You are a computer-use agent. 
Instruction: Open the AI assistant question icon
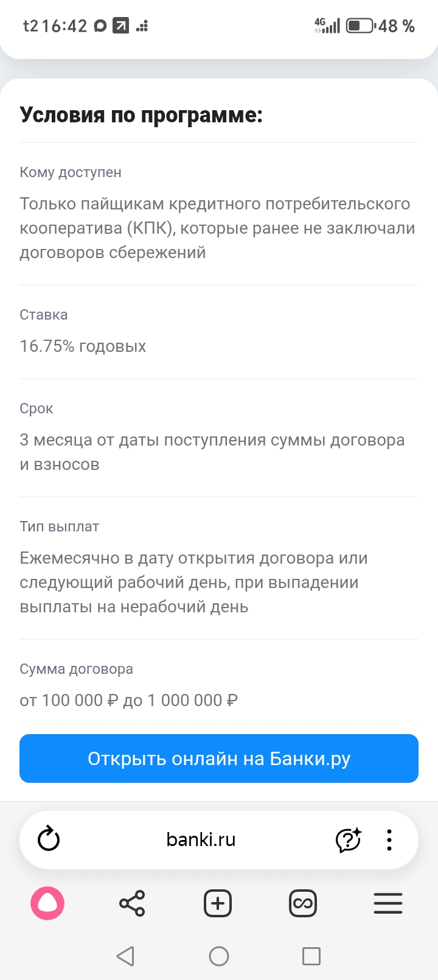[349, 840]
